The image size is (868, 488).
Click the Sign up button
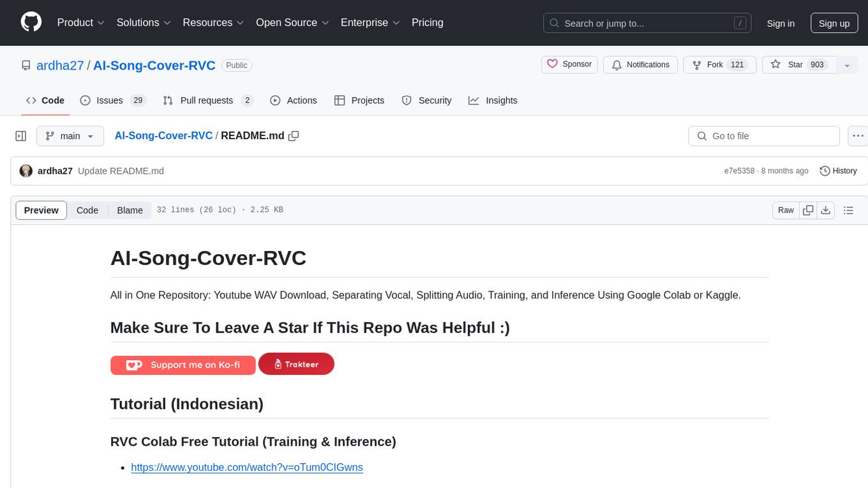tap(834, 23)
